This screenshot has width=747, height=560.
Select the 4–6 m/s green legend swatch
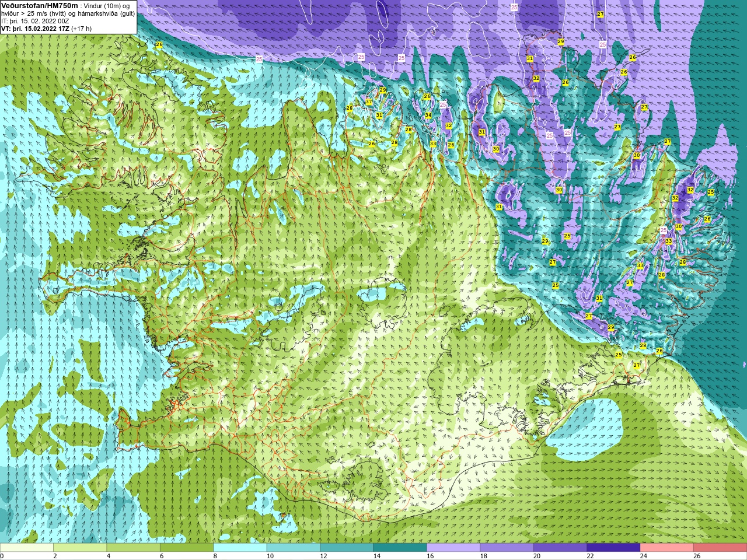coord(133,548)
